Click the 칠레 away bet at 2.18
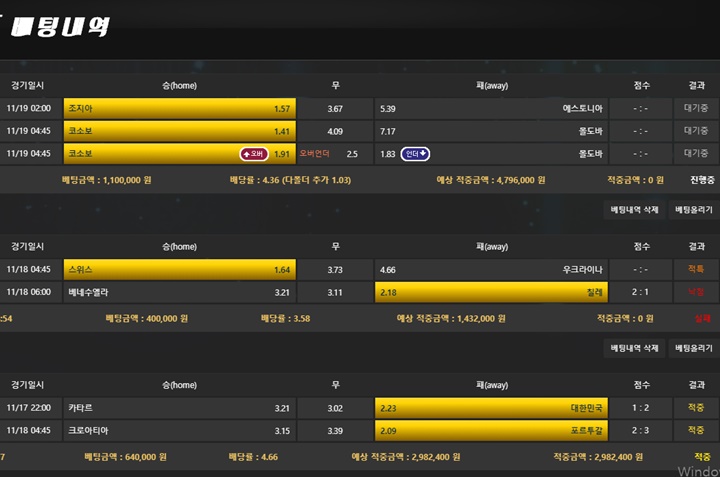This screenshot has height=477, width=720. click(491, 292)
